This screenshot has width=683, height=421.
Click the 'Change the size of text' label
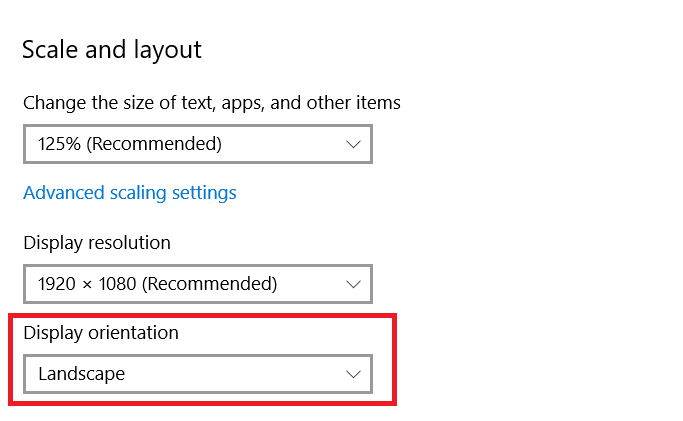pyautogui.click(x=211, y=102)
